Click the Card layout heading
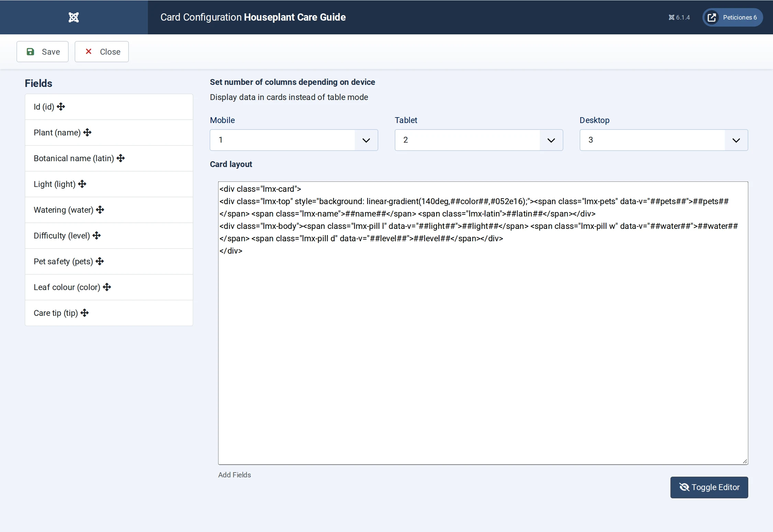Viewport: 773px width, 532px height. (x=231, y=164)
